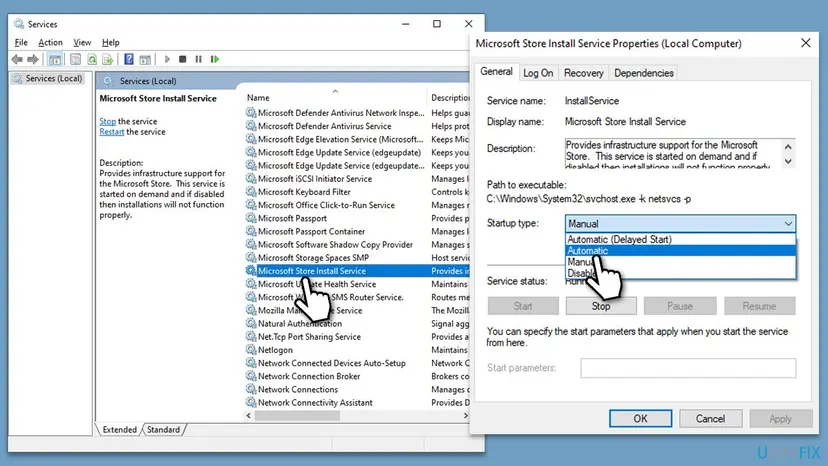This screenshot has width=828, height=466.
Task: Click OK in the Properties dialog
Action: (641, 418)
